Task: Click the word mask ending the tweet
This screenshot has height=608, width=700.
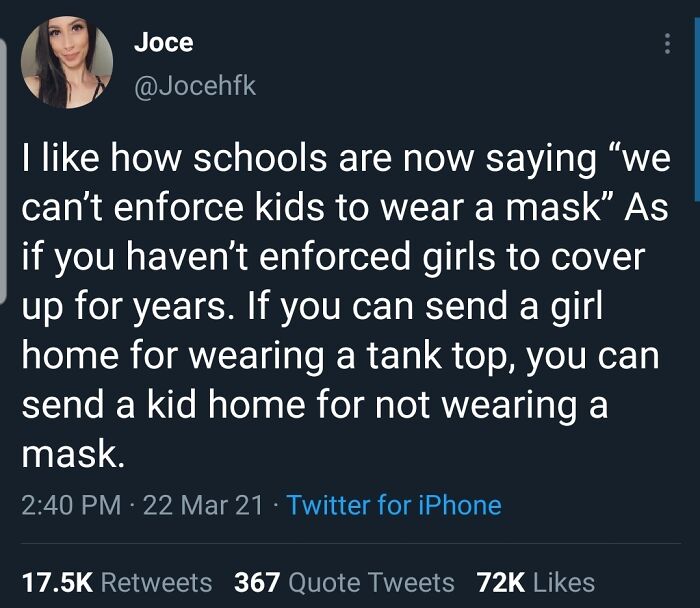Action: (73, 454)
